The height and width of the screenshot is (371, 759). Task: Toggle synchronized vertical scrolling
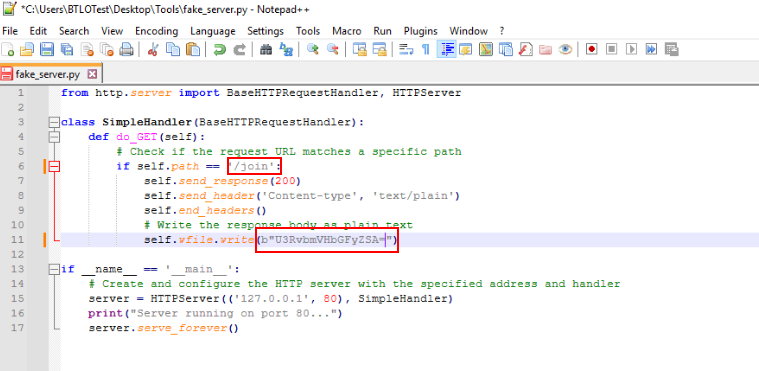[359, 49]
